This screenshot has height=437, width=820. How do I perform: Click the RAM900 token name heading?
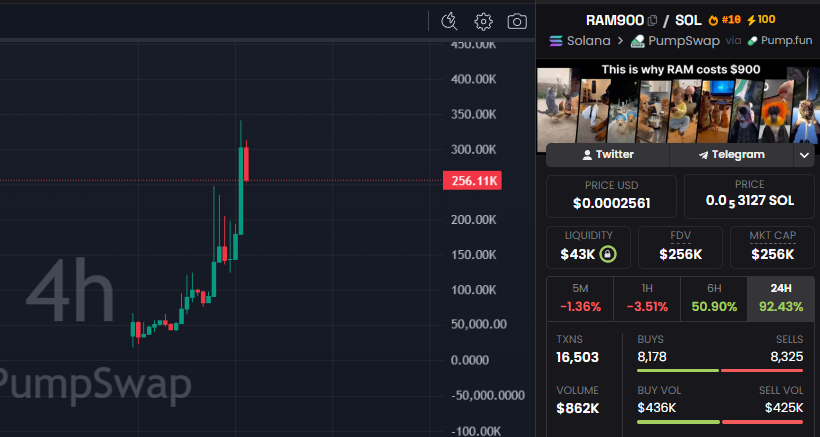click(x=614, y=20)
